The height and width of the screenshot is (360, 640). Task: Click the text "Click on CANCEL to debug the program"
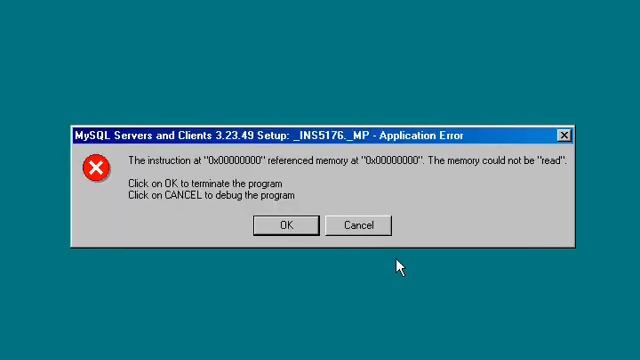(211, 196)
